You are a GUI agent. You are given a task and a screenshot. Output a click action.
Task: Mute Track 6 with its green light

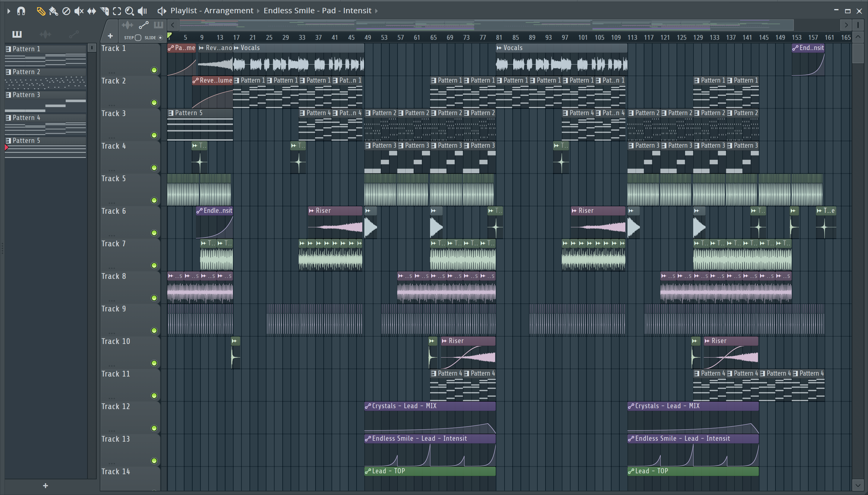tap(154, 233)
